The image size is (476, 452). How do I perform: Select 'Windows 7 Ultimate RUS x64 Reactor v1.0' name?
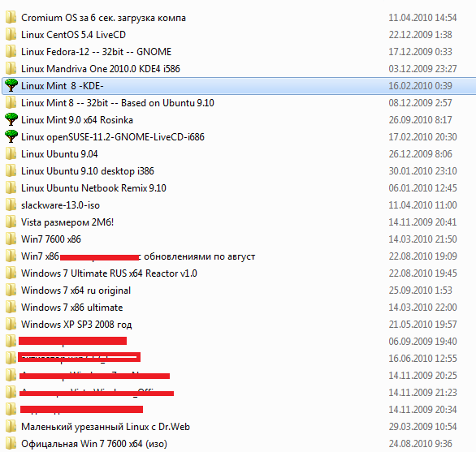(109, 273)
